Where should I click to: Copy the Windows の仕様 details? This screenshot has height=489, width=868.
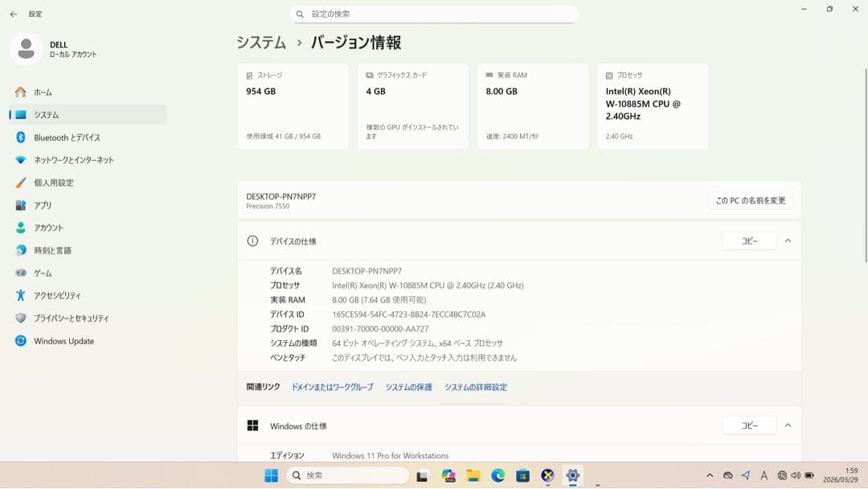click(x=750, y=425)
